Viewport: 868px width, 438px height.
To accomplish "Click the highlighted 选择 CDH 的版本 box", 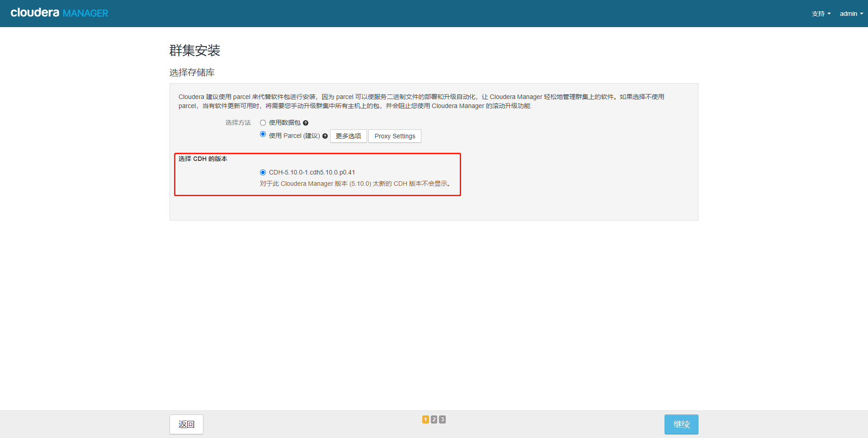I will [317, 174].
